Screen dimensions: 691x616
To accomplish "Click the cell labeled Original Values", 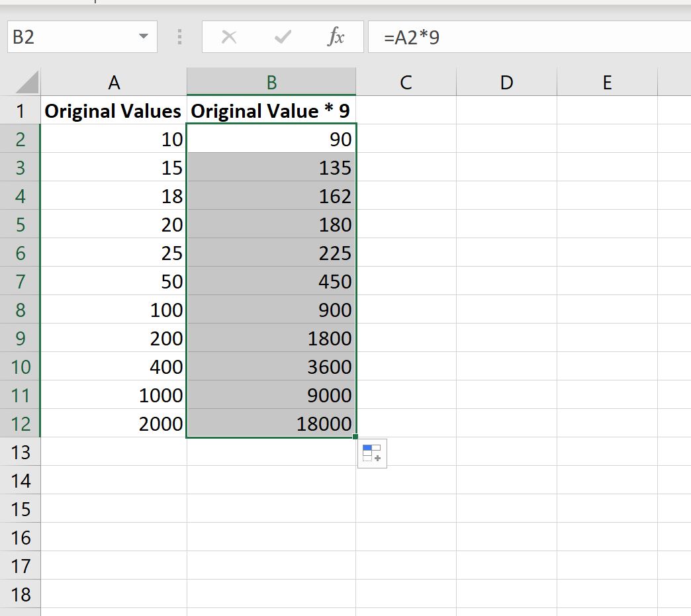I will tap(114, 110).
